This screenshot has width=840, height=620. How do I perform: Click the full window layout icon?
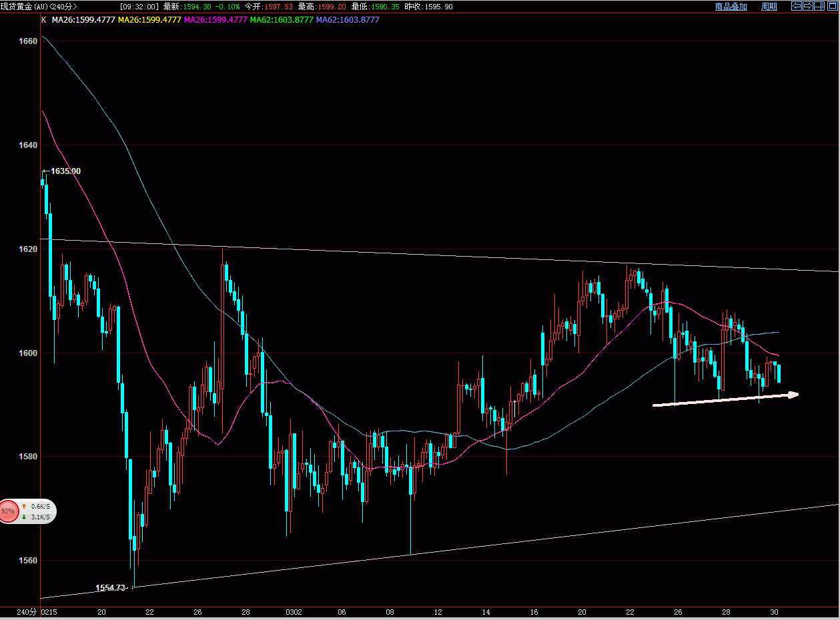point(833,6)
